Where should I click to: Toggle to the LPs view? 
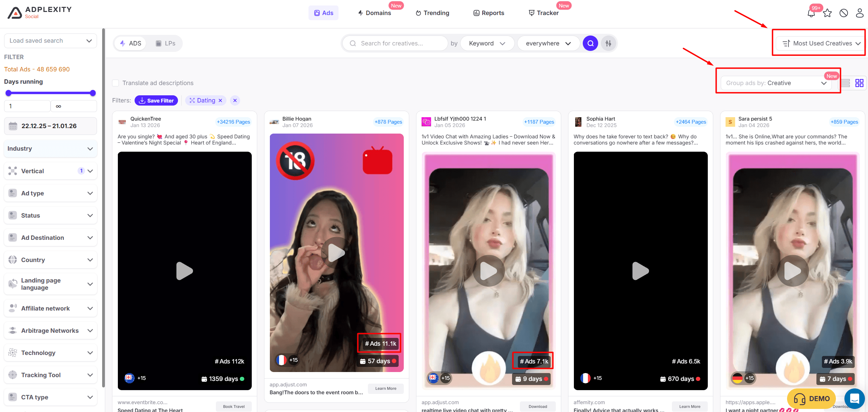point(166,43)
